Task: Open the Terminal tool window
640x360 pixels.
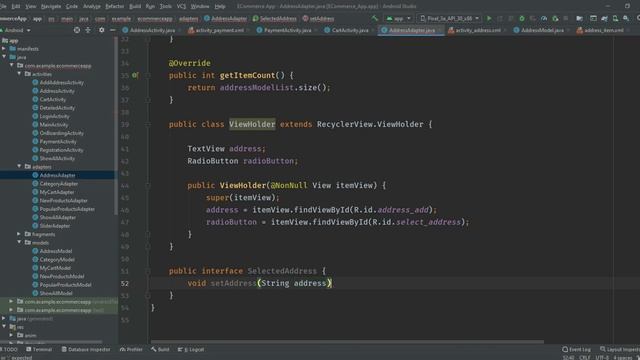Action: pos(39,349)
